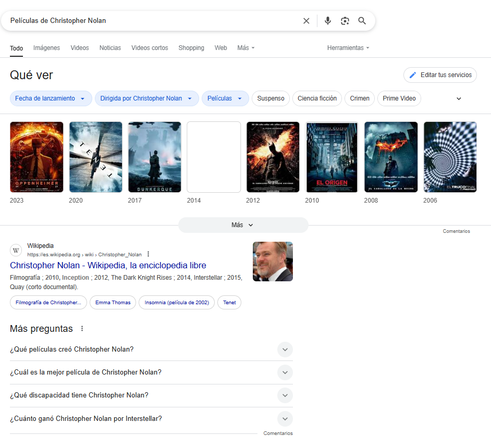491x448 pixels.
Task: Switch to the Imágenes tab
Action: pyautogui.click(x=46, y=48)
